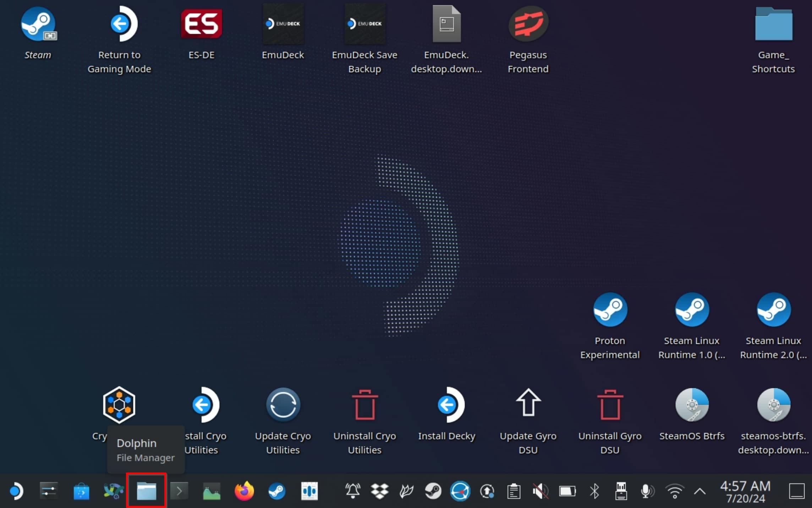Open the clipboard tray icon
The height and width of the screenshot is (508, 812).
coord(514,491)
